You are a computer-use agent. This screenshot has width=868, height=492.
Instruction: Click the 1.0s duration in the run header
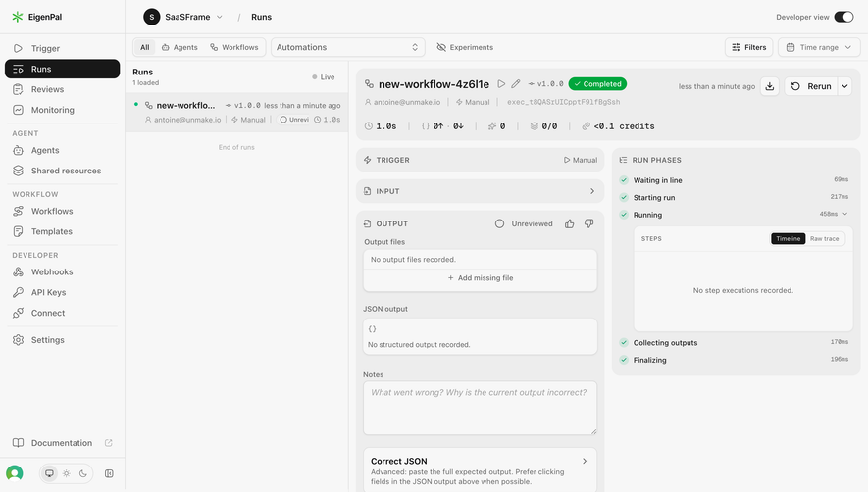point(381,126)
